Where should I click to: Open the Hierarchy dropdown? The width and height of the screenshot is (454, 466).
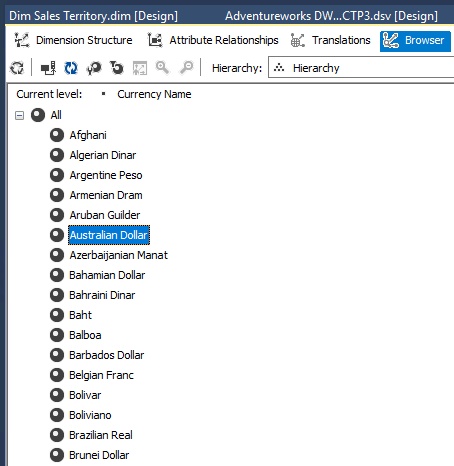(x=361, y=68)
